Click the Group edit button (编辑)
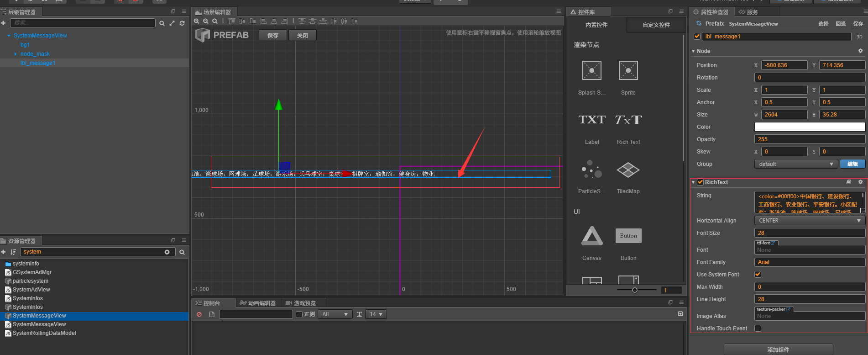 [852, 164]
